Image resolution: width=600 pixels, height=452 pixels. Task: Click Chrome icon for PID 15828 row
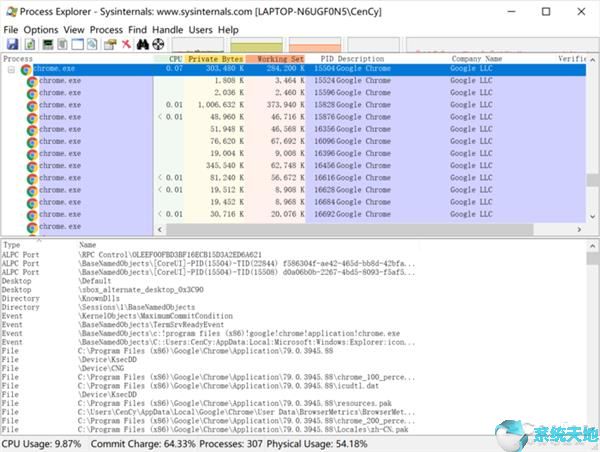click(x=32, y=106)
